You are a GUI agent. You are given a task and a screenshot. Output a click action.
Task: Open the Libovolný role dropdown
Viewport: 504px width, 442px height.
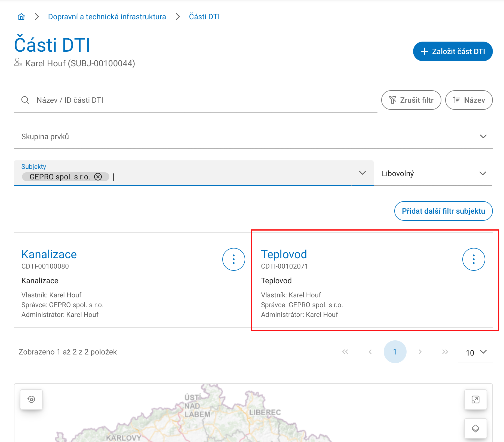(434, 173)
